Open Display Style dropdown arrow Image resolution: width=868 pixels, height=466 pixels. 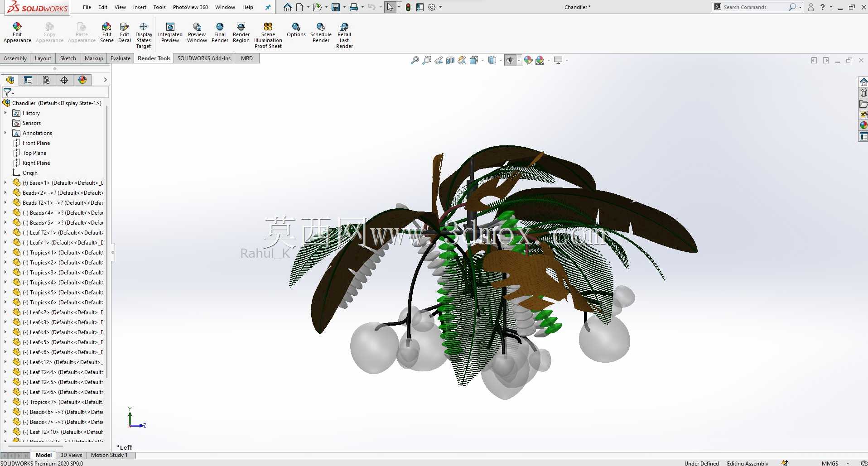[500, 60]
